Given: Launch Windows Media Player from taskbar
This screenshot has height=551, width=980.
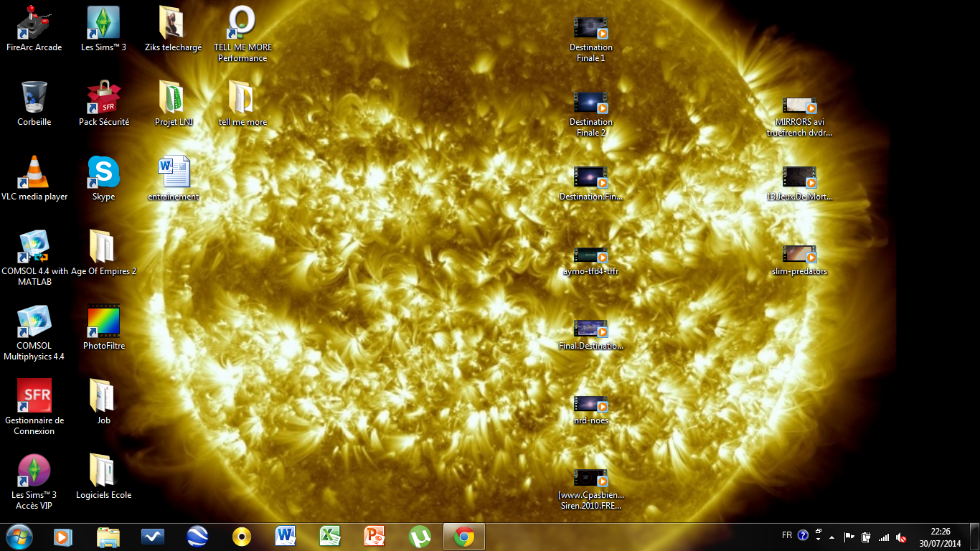Looking at the screenshot, I should (64, 537).
